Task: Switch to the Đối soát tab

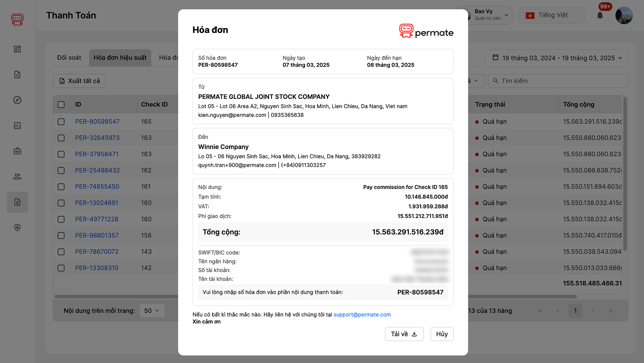Action: (x=69, y=58)
